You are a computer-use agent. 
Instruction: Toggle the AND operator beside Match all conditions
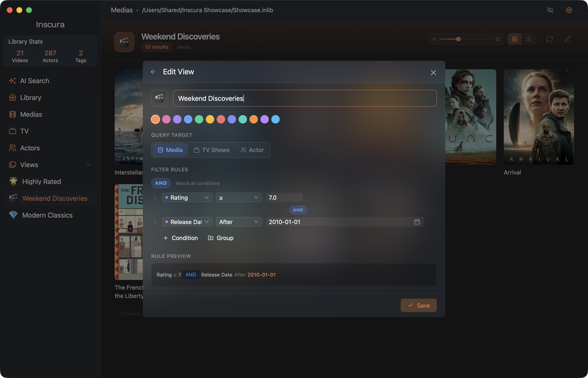[161, 183]
